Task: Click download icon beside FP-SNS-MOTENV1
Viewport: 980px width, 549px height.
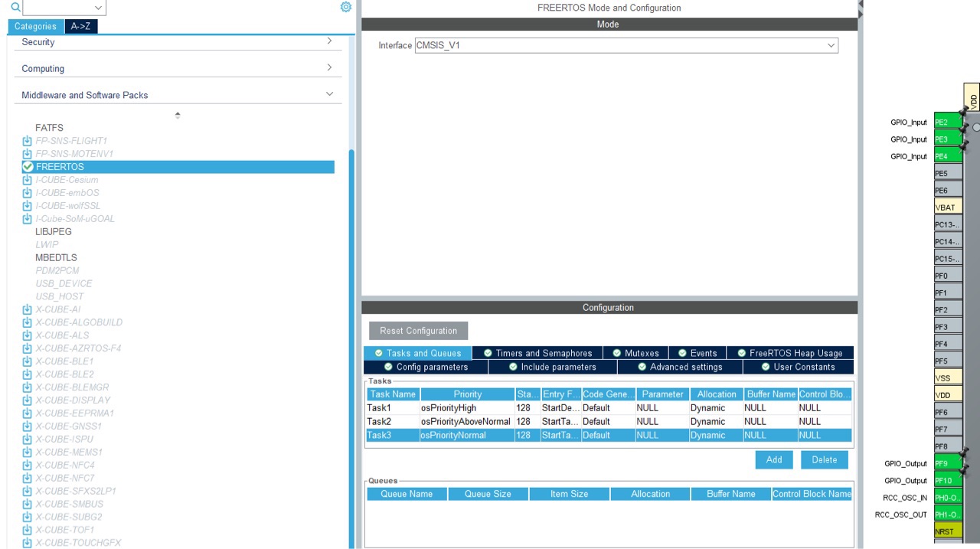Action: pos(28,154)
